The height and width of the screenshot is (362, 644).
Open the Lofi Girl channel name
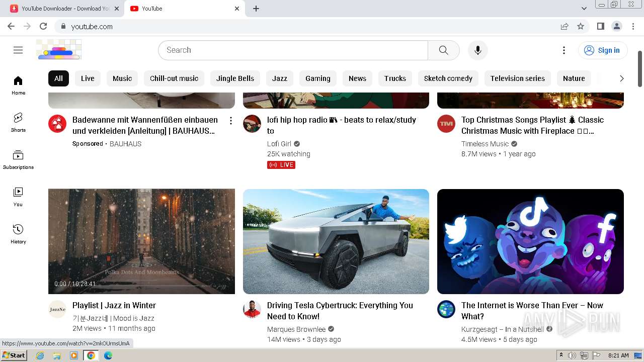(279, 144)
